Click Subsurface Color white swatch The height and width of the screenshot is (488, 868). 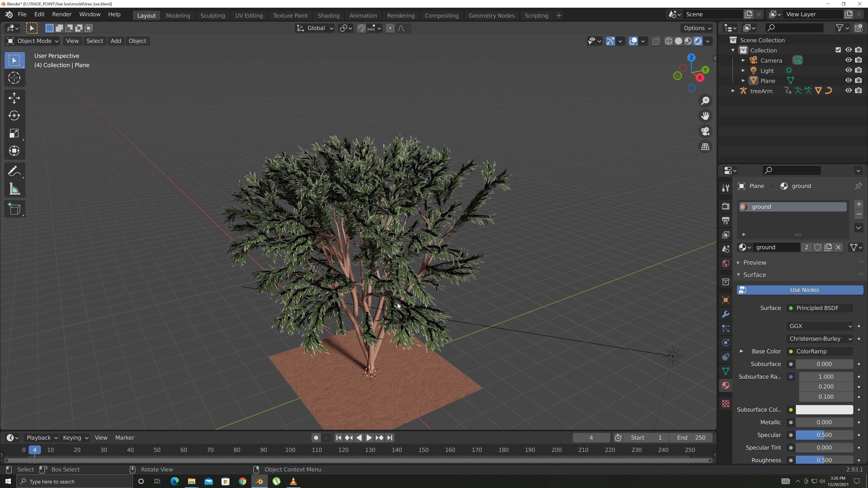(824, 410)
